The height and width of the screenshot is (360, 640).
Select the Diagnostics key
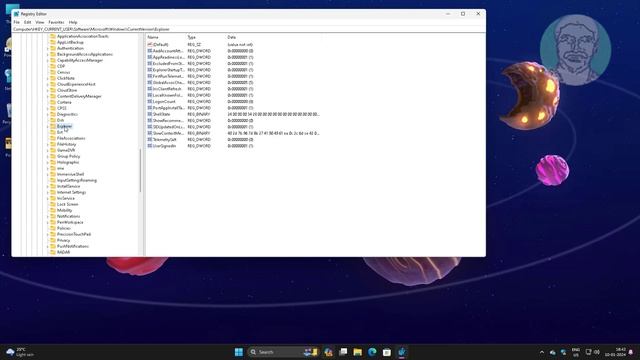pos(67,114)
